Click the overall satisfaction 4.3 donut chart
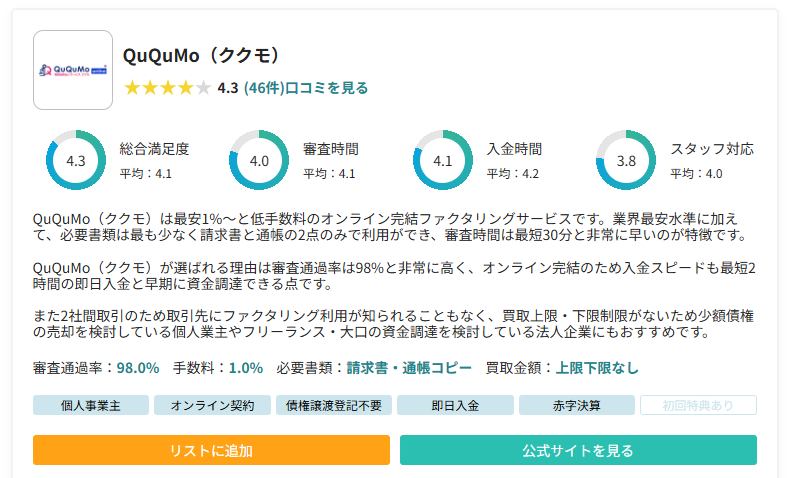The width and height of the screenshot is (800, 478). coord(76,160)
